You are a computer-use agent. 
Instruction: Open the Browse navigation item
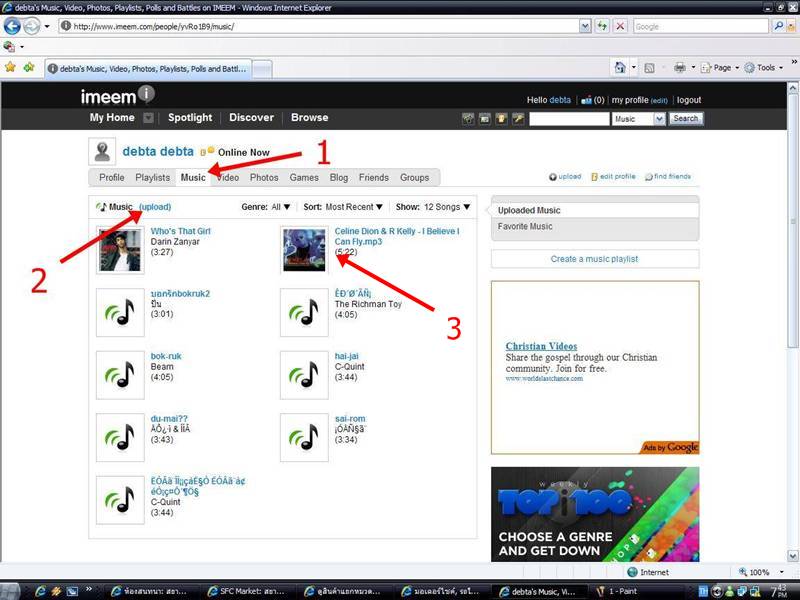[310, 117]
